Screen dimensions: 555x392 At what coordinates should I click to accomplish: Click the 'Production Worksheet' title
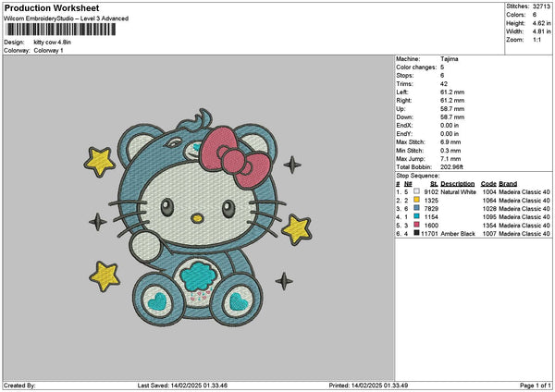tap(52, 7)
